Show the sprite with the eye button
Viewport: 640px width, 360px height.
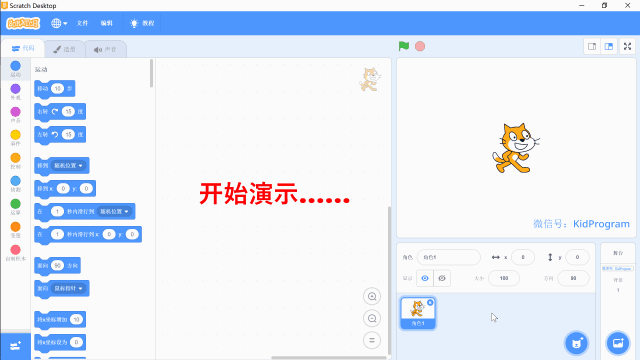coord(425,278)
